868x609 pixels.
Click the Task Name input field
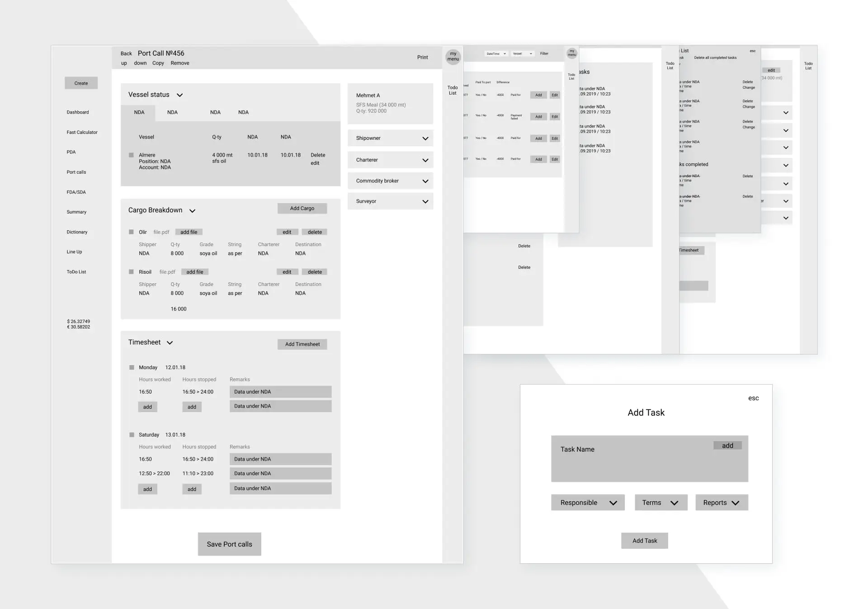pos(633,462)
